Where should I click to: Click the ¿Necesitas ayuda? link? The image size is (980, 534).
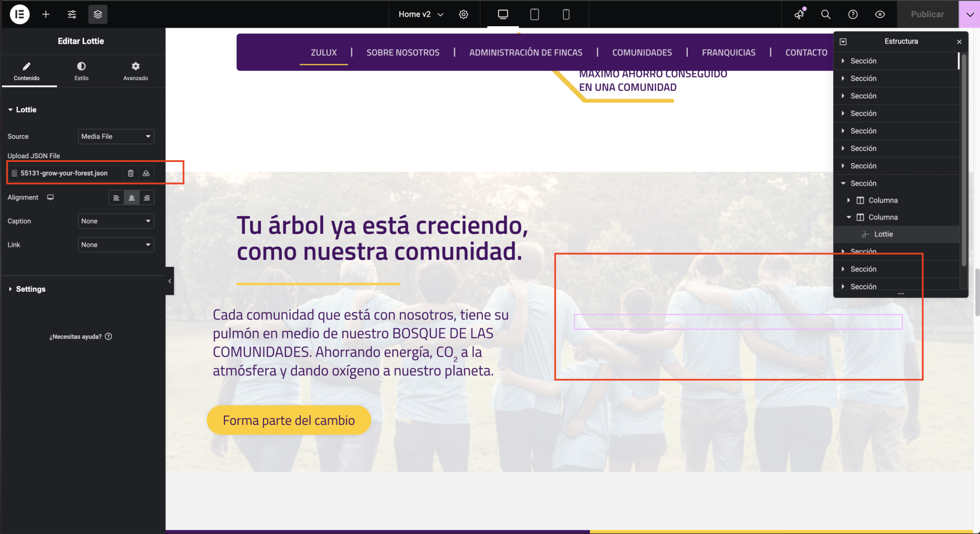(x=80, y=337)
